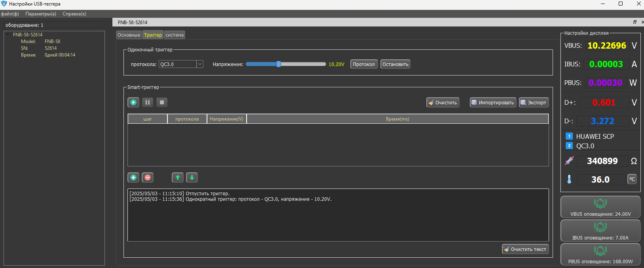Adjust the Напряжение voltage slider handle
This screenshot has height=268, width=644.
pos(279,64)
